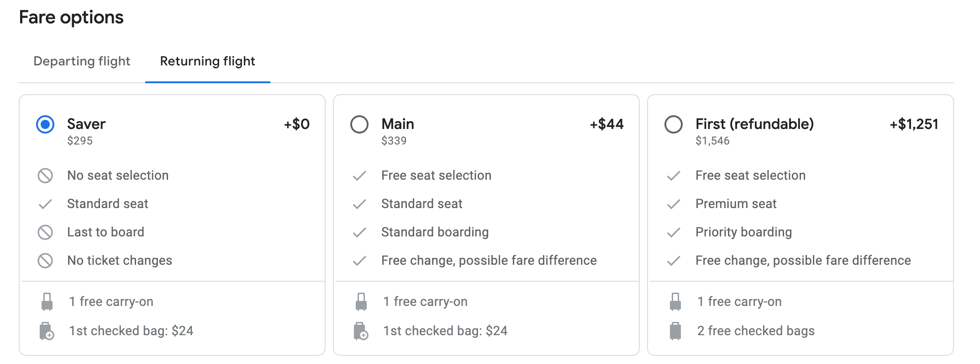
Task: Click Main's Free seat selection checkmark
Action: [359, 176]
